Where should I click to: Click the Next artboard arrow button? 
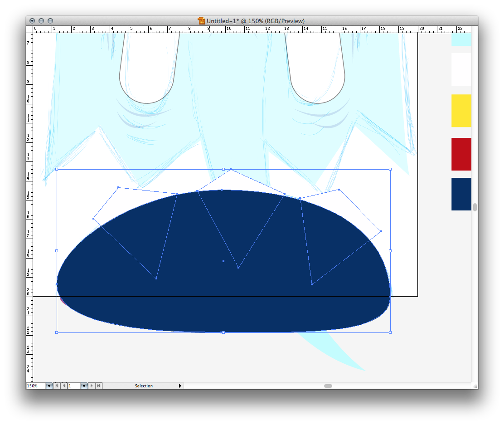pos(92,386)
